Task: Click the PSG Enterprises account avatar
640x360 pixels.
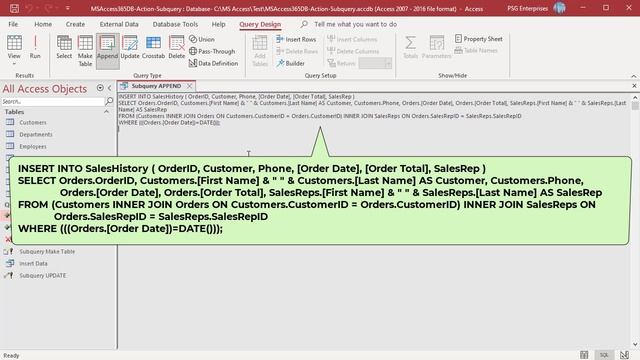Action: click(x=560, y=8)
